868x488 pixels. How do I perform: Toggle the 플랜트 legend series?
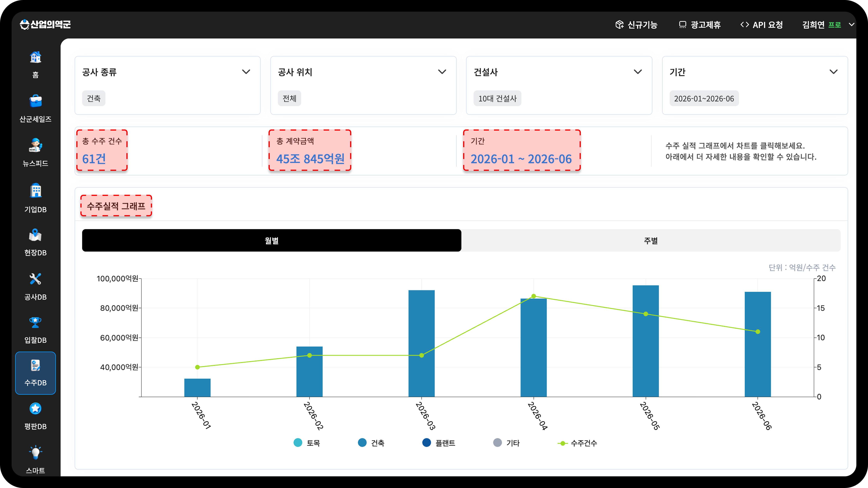(438, 443)
